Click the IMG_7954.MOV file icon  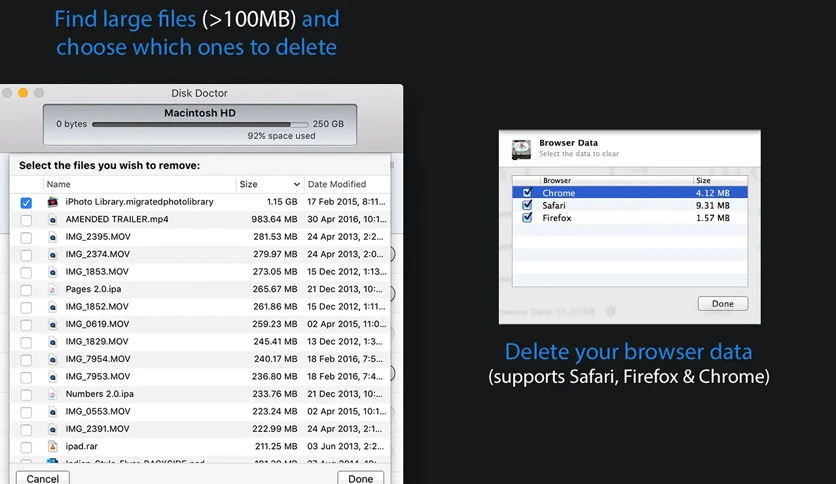coord(52,360)
